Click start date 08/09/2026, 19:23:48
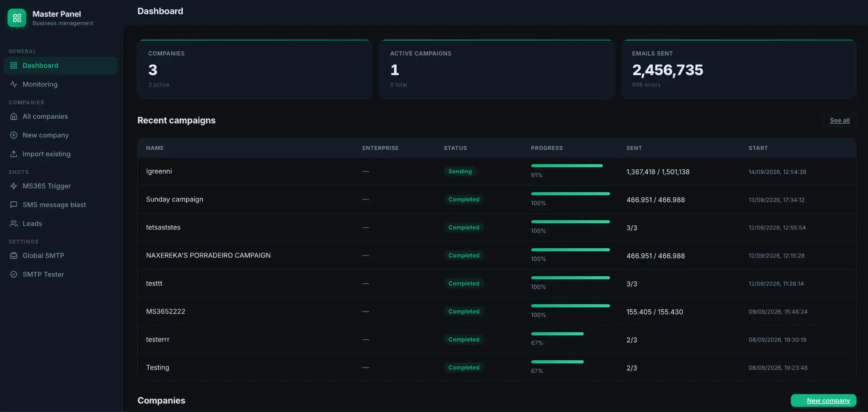The image size is (868, 412). 778,367
